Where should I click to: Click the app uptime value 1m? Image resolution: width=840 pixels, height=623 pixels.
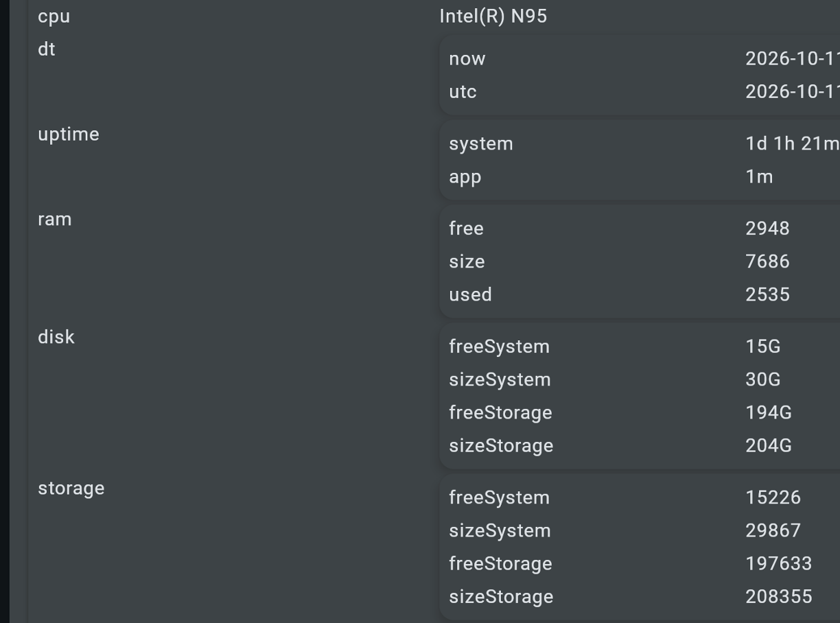759,177
